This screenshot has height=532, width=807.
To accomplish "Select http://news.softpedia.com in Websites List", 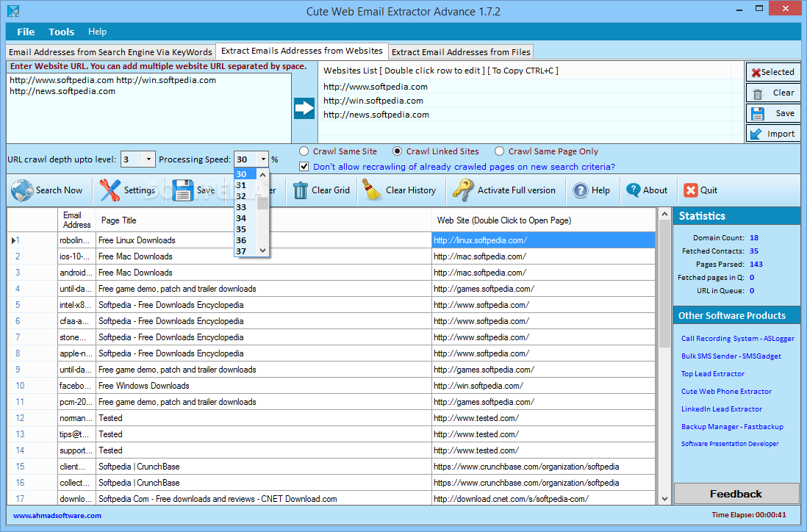I will (376, 115).
